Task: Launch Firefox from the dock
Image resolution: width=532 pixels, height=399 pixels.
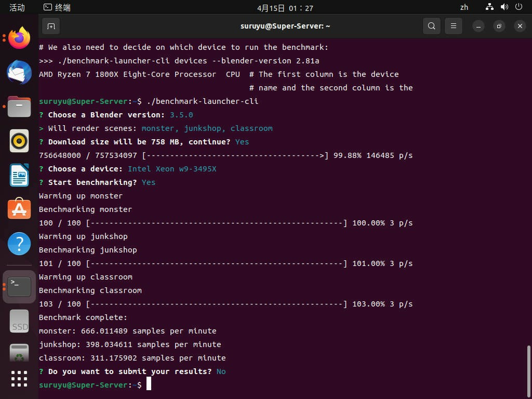Action: (x=19, y=37)
